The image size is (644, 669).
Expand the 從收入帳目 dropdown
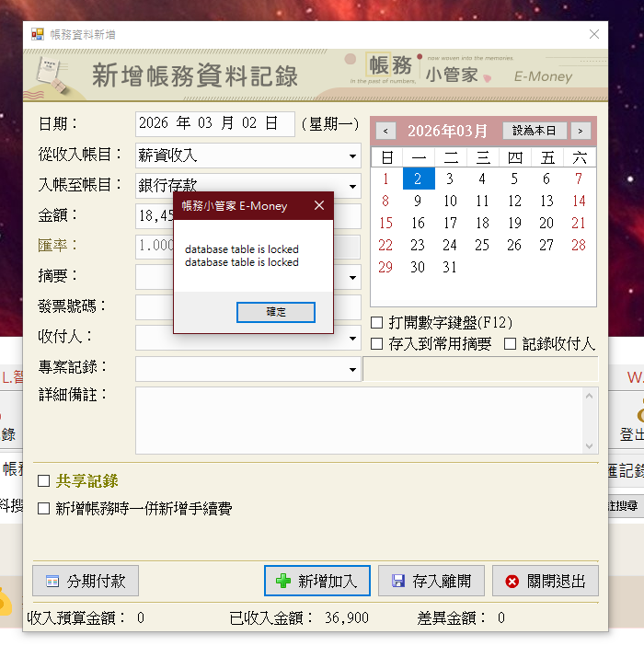pyautogui.click(x=352, y=156)
